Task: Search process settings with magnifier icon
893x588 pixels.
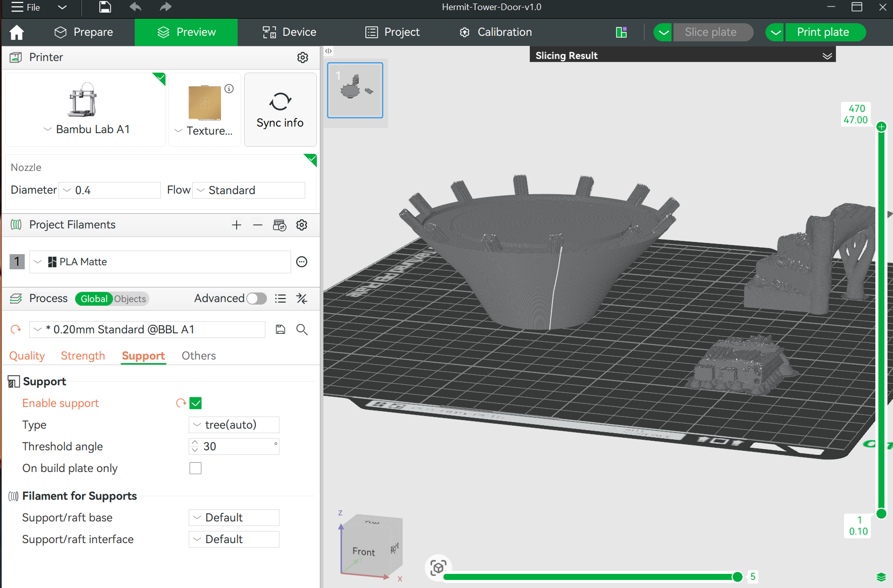Action: [x=302, y=329]
